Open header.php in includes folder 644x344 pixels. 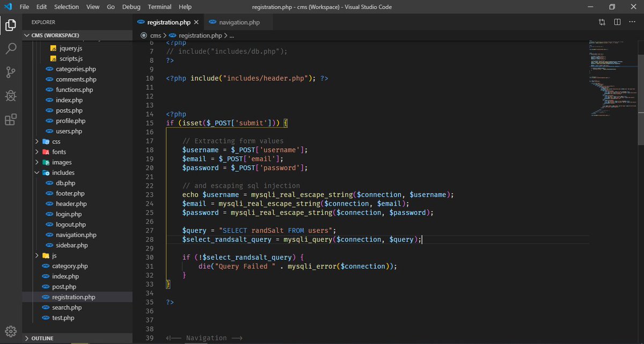coord(71,204)
